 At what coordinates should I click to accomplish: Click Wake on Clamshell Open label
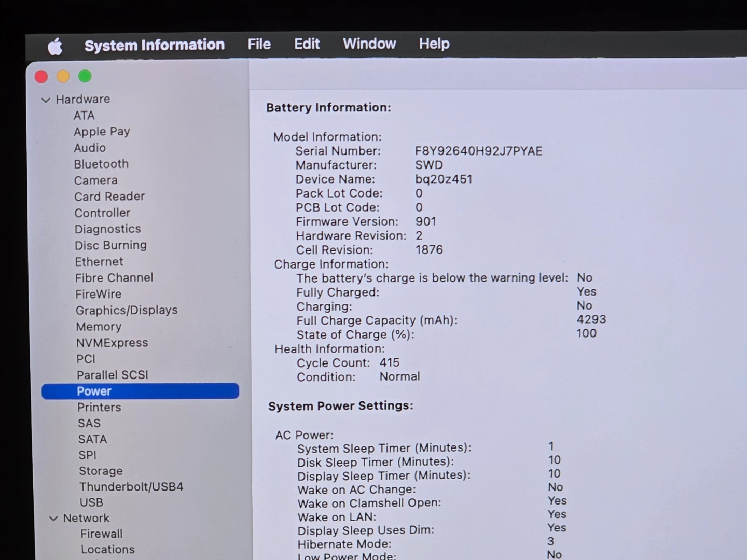(369, 503)
